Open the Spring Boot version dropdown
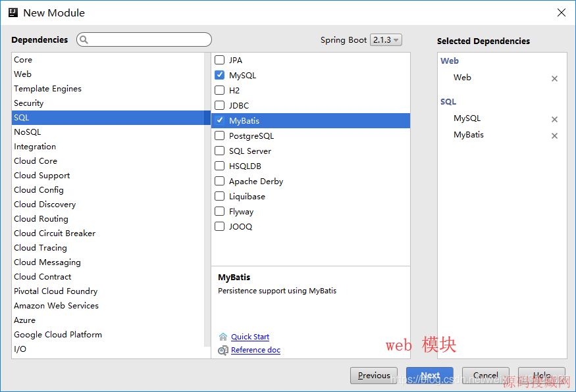The image size is (576, 392). point(386,40)
